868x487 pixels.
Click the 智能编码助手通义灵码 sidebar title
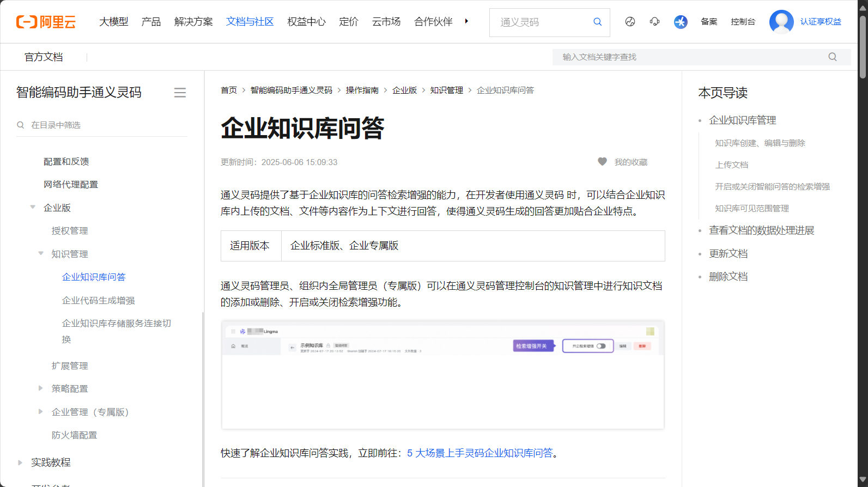tap(79, 93)
